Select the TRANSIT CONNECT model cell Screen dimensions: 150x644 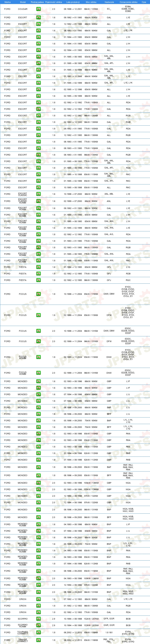tap(23, 640)
